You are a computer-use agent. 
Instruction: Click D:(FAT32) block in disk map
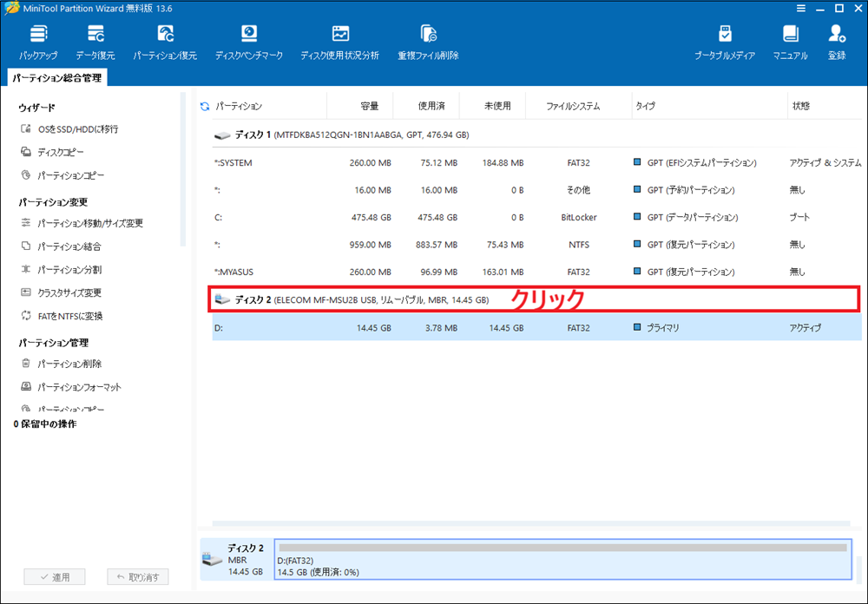point(563,560)
